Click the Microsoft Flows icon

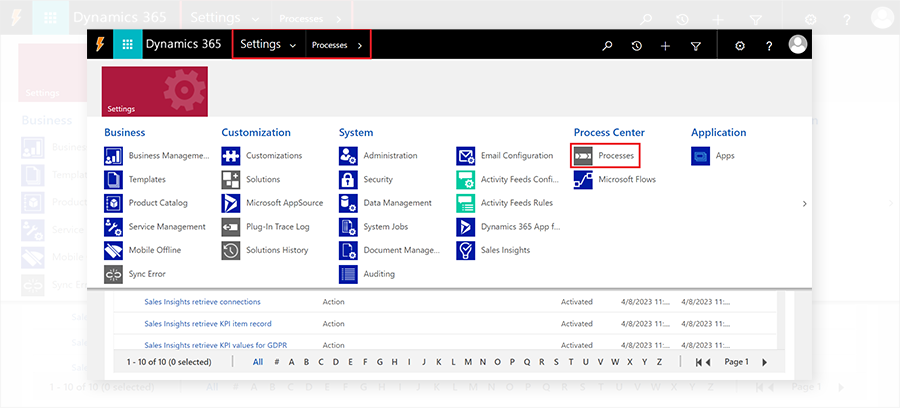[x=583, y=180]
